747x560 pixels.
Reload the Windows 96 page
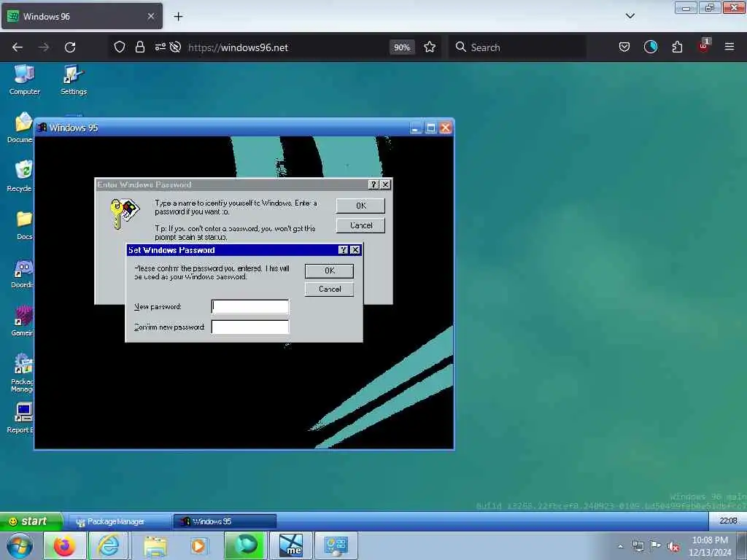(70, 47)
